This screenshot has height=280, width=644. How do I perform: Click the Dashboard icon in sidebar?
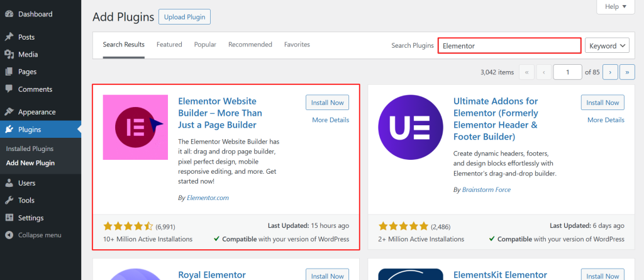9,14
